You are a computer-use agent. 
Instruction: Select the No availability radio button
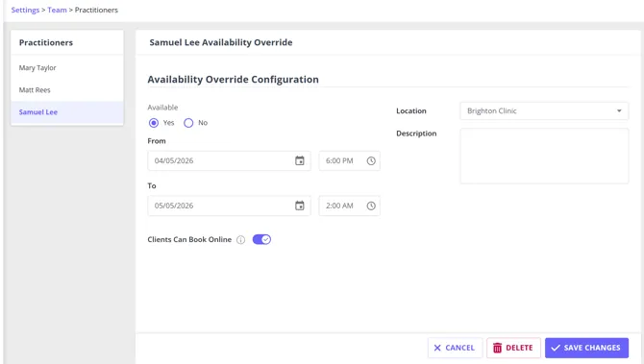(188, 123)
